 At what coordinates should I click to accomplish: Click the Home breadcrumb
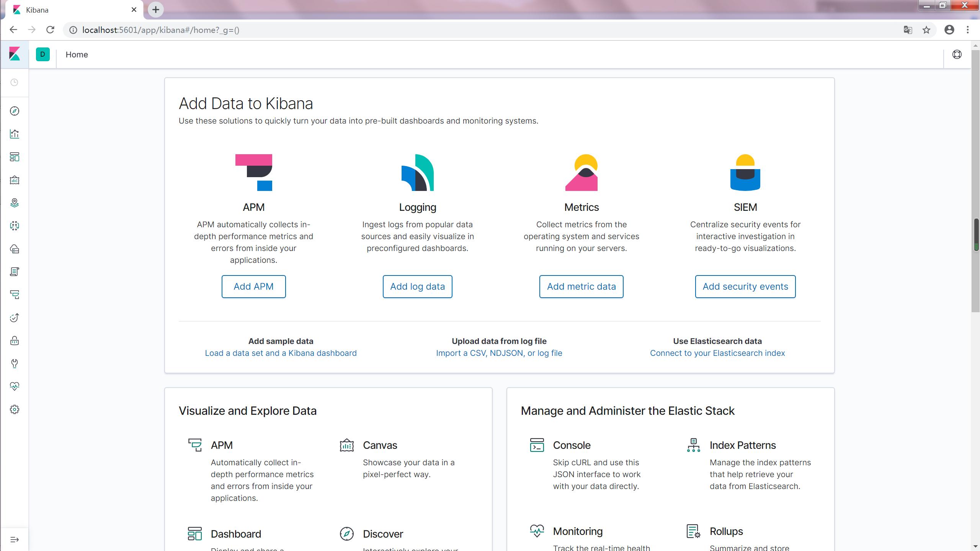(77, 55)
